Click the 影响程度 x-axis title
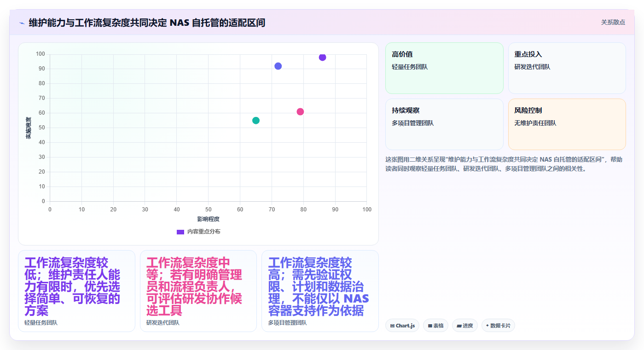 [x=208, y=219]
